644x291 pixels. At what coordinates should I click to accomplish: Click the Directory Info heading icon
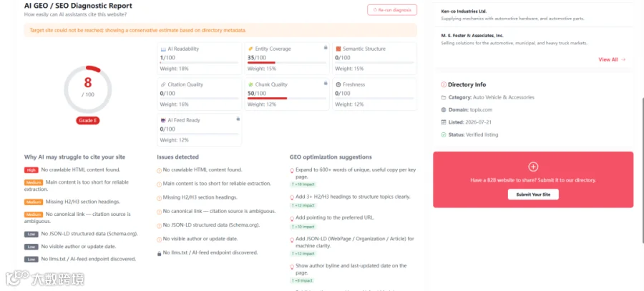click(444, 84)
